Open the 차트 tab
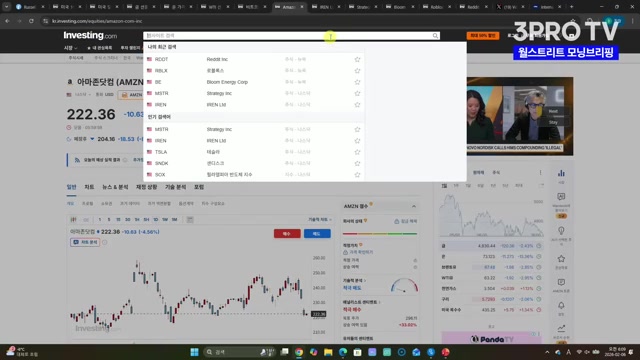The image size is (640, 360). coord(89,187)
